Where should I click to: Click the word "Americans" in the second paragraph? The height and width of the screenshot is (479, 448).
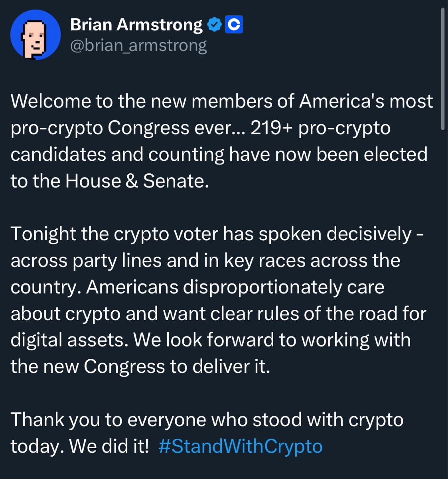pos(132,287)
